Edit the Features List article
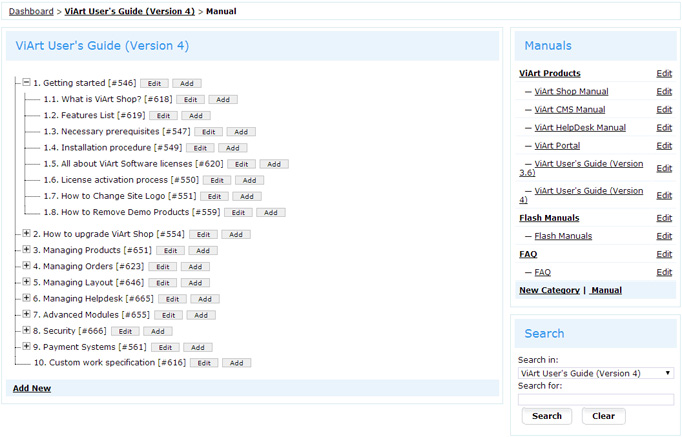Viewport: 682px width, 437px height. click(164, 116)
